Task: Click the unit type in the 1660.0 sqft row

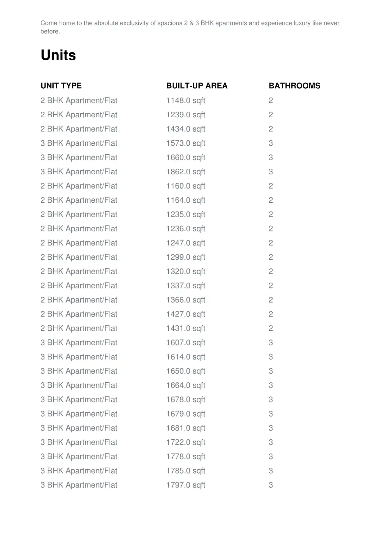Action: coord(79,158)
